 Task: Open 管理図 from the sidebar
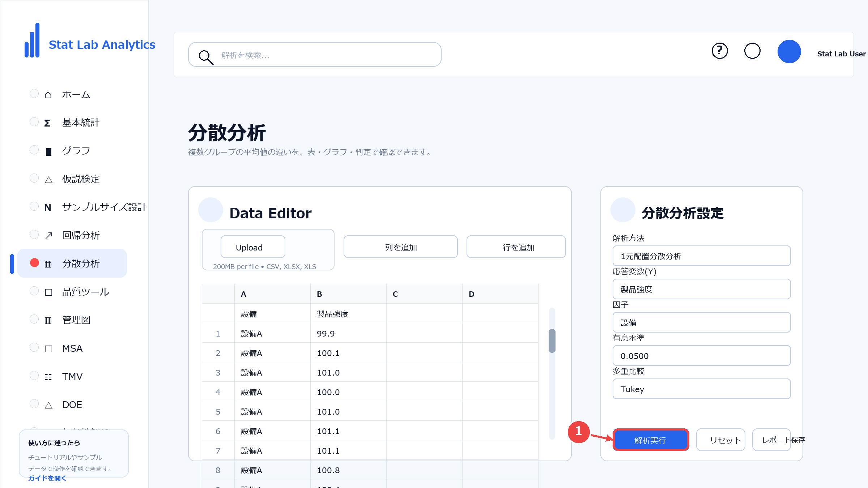tap(76, 320)
